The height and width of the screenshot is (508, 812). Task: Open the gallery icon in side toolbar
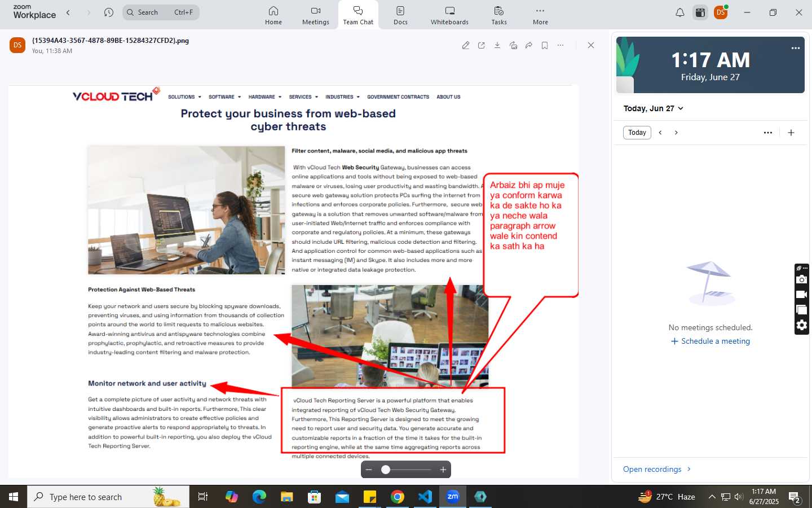click(801, 310)
